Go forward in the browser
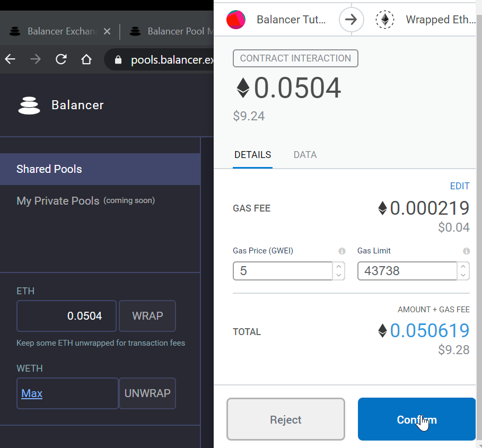 pyautogui.click(x=36, y=59)
